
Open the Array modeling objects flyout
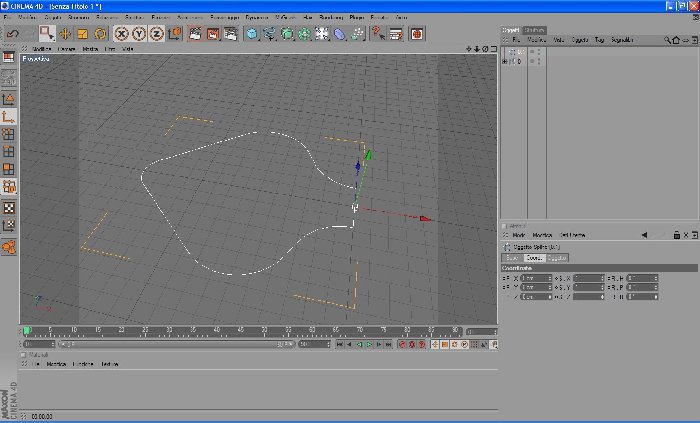tap(304, 33)
